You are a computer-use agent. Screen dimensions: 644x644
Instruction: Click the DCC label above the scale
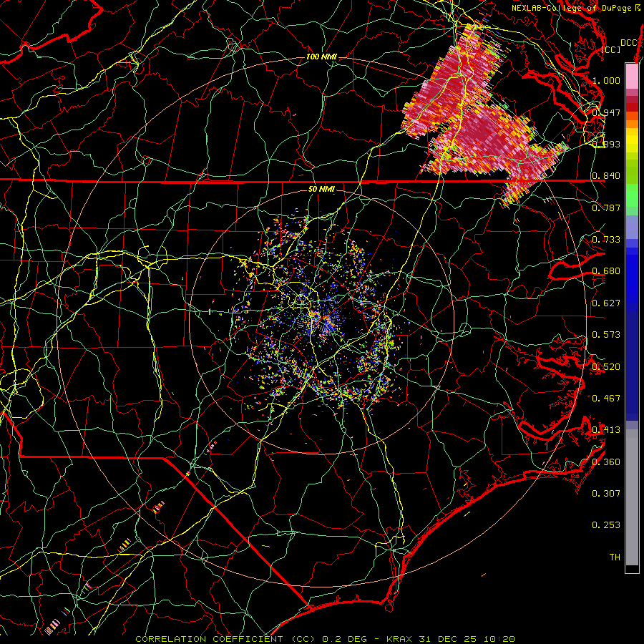click(628, 43)
